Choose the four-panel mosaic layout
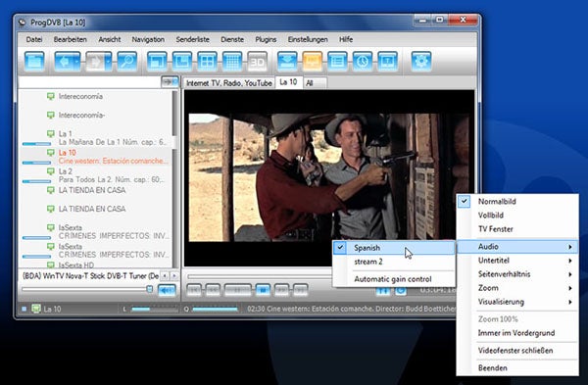588x385 pixels. point(207,61)
